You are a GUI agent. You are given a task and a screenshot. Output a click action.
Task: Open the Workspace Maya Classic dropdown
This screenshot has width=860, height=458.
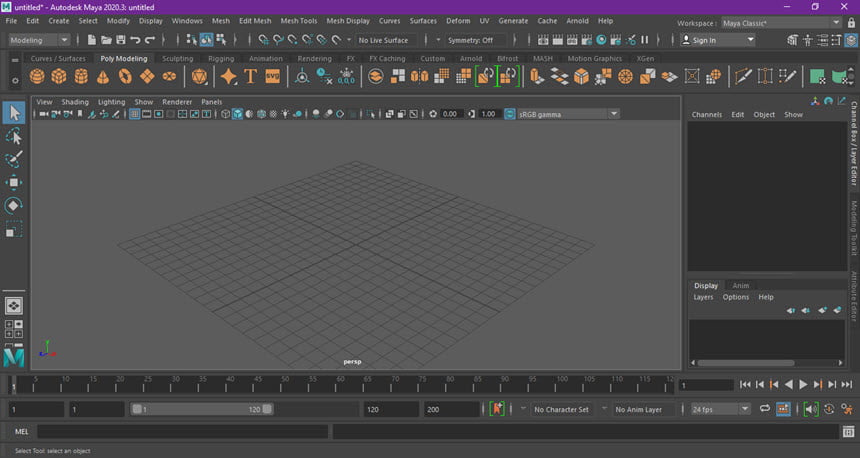(780, 23)
